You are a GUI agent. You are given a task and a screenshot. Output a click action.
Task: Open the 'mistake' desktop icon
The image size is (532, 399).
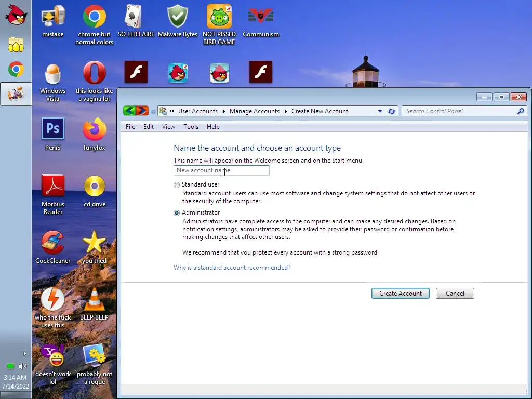click(x=52, y=20)
